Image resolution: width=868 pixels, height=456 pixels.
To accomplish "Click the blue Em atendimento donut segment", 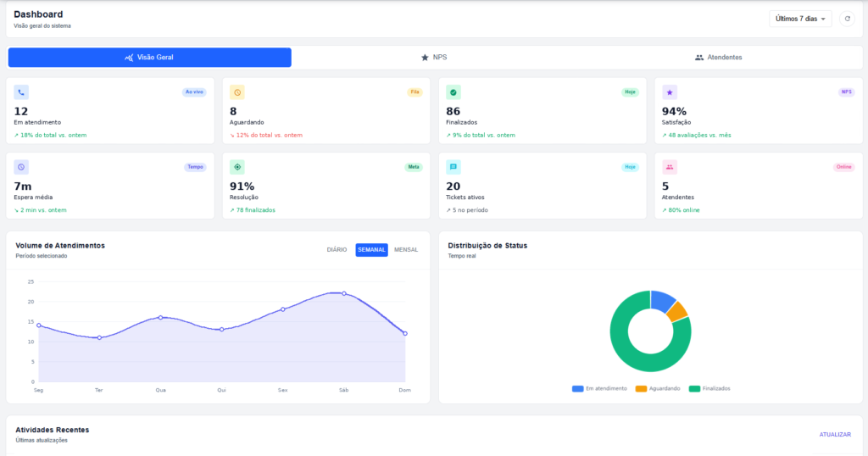I will click(x=662, y=300).
